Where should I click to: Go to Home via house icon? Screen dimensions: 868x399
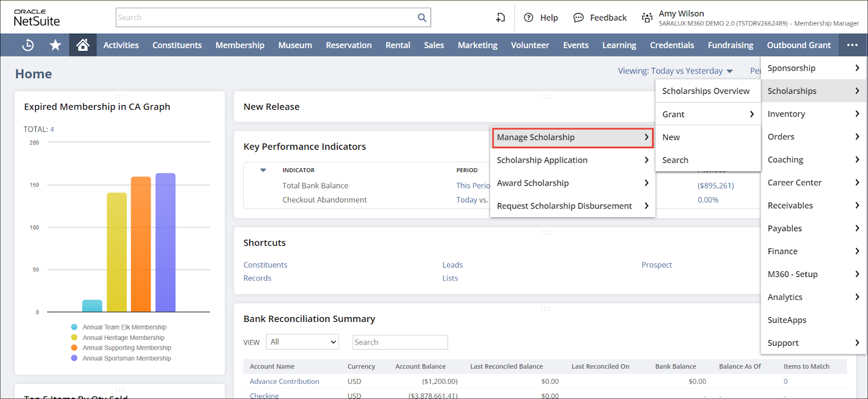82,45
